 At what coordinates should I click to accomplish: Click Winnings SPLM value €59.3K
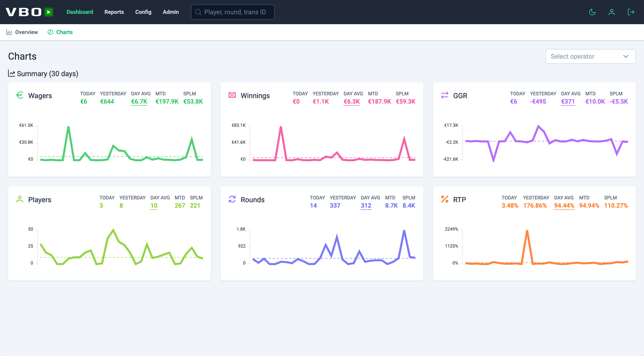(406, 102)
